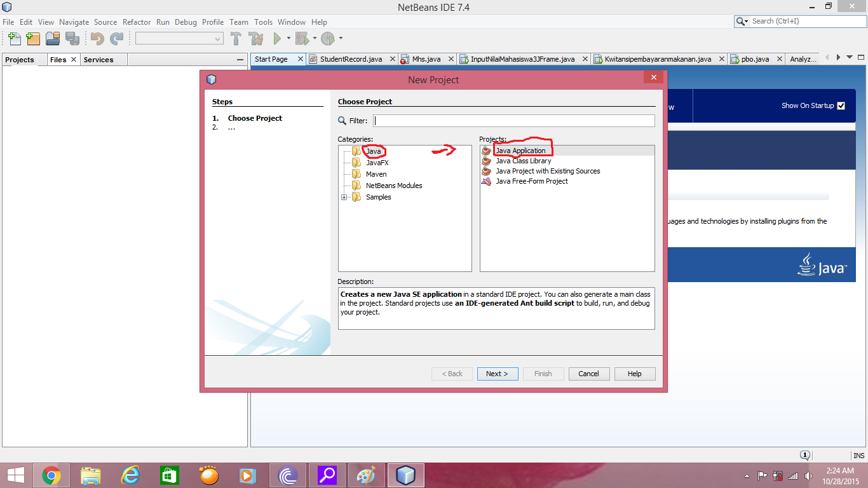Click the search magnifier icon in Quick Search

pyautogui.click(x=742, y=21)
